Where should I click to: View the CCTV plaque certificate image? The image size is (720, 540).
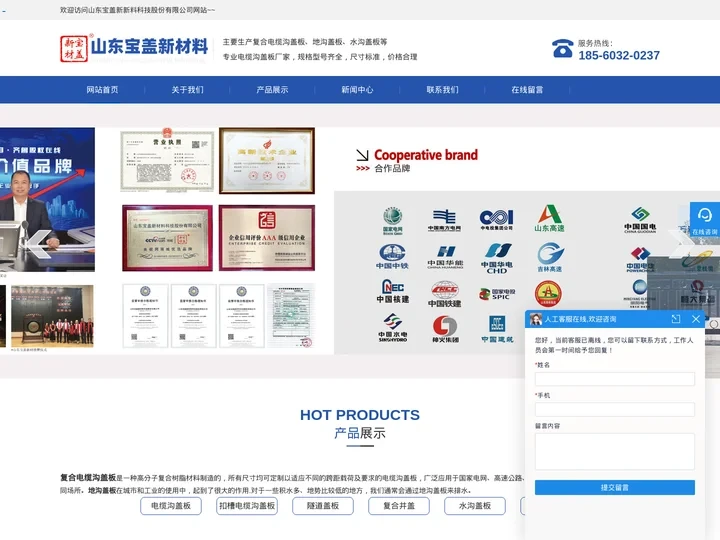(167, 238)
